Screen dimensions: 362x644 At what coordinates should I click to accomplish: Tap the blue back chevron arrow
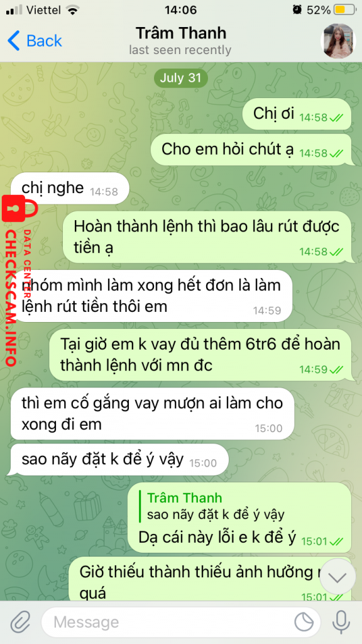click(13, 41)
